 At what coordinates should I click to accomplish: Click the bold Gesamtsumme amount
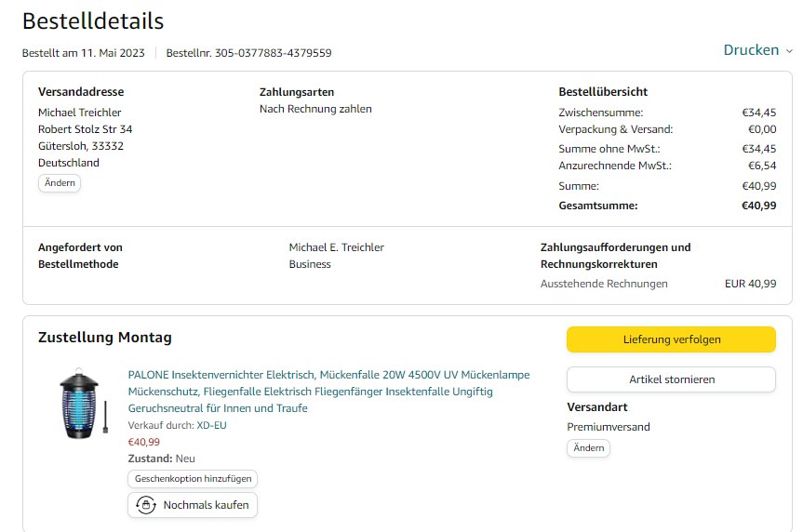point(758,206)
